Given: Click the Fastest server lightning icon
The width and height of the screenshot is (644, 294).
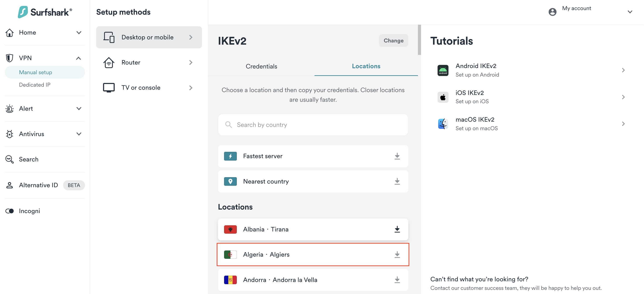Looking at the screenshot, I should pos(230,156).
